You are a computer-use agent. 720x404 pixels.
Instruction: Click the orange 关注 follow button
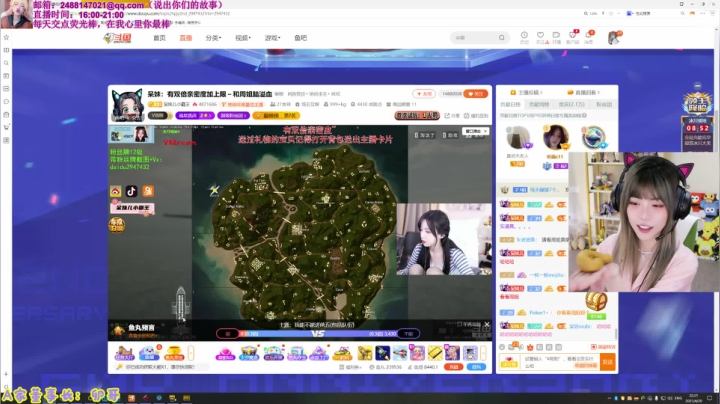click(x=476, y=94)
